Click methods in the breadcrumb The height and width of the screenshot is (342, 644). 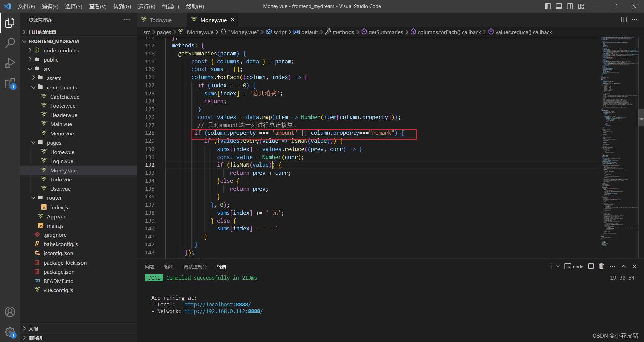[x=343, y=32]
